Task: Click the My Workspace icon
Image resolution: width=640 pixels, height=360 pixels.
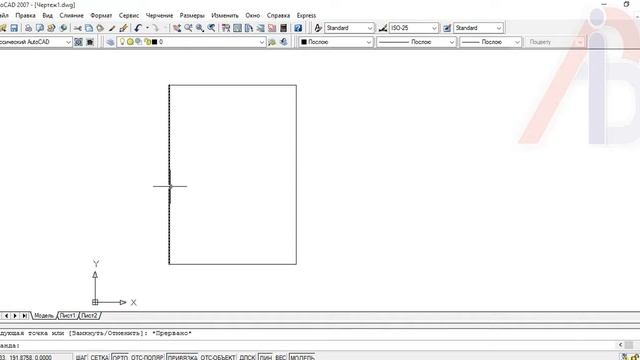Action: (x=90, y=42)
